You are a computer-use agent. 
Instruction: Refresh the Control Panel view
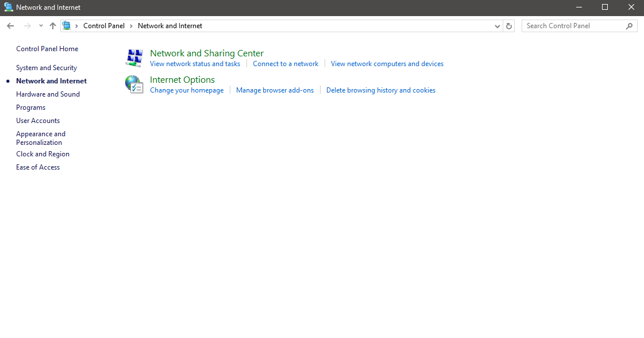point(509,26)
